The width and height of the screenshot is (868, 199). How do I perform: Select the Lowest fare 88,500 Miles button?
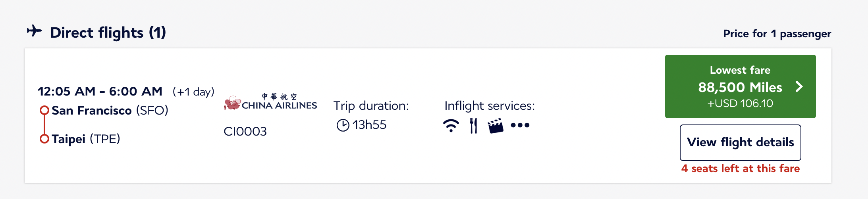click(740, 86)
